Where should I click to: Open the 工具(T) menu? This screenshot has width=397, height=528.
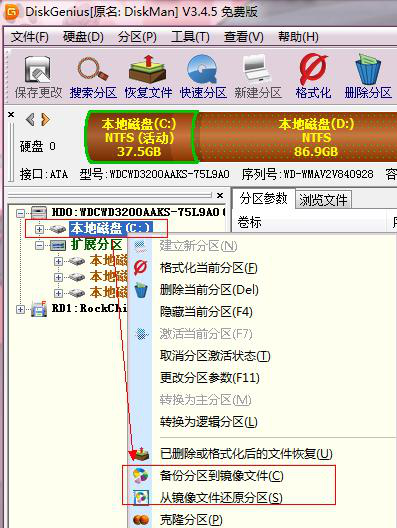pyautogui.click(x=190, y=37)
